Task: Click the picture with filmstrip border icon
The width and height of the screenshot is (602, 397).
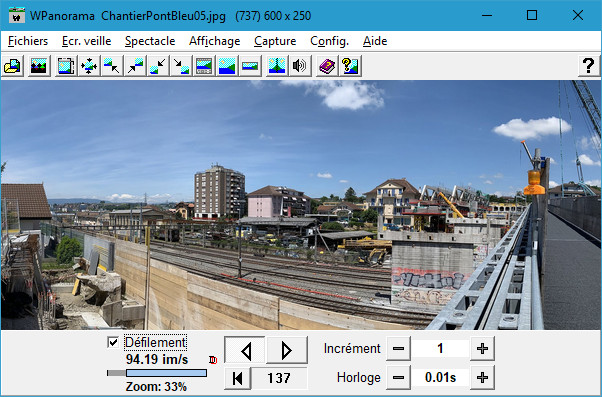Action: pyautogui.click(x=66, y=66)
